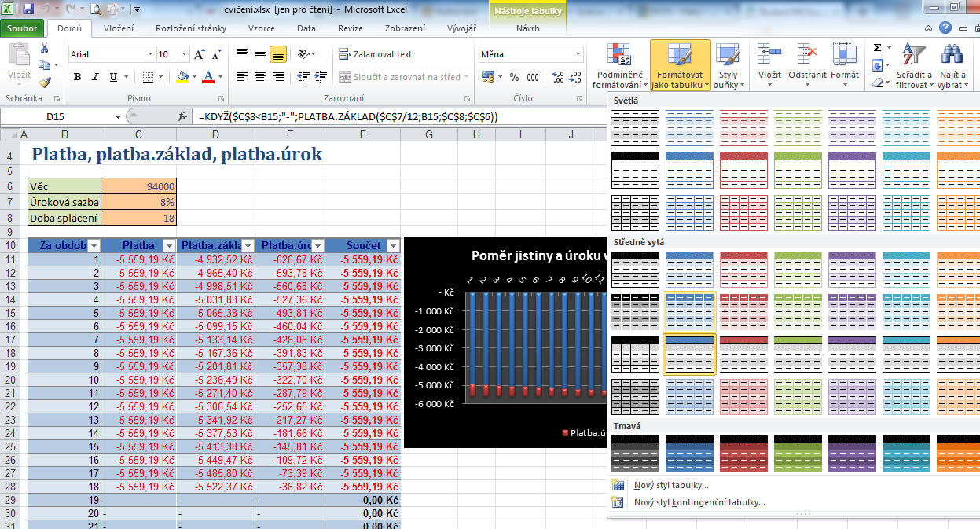
Task: Select cell containing 94000
Action: pos(138,186)
